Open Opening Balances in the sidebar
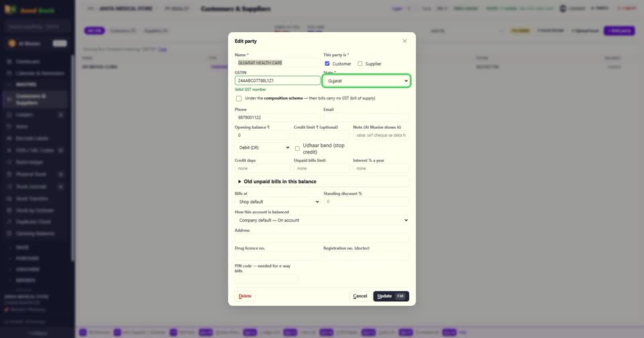This screenshot has height=338, width=644. (x=35, y=233)
